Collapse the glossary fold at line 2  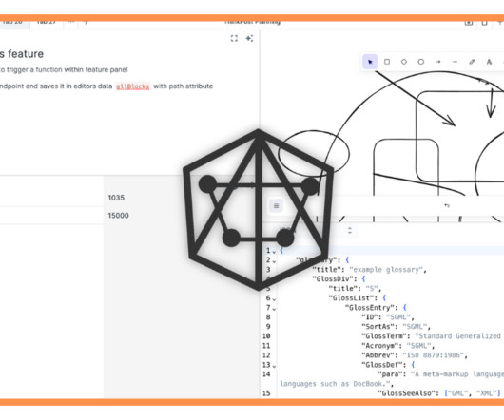click(274, 261)
